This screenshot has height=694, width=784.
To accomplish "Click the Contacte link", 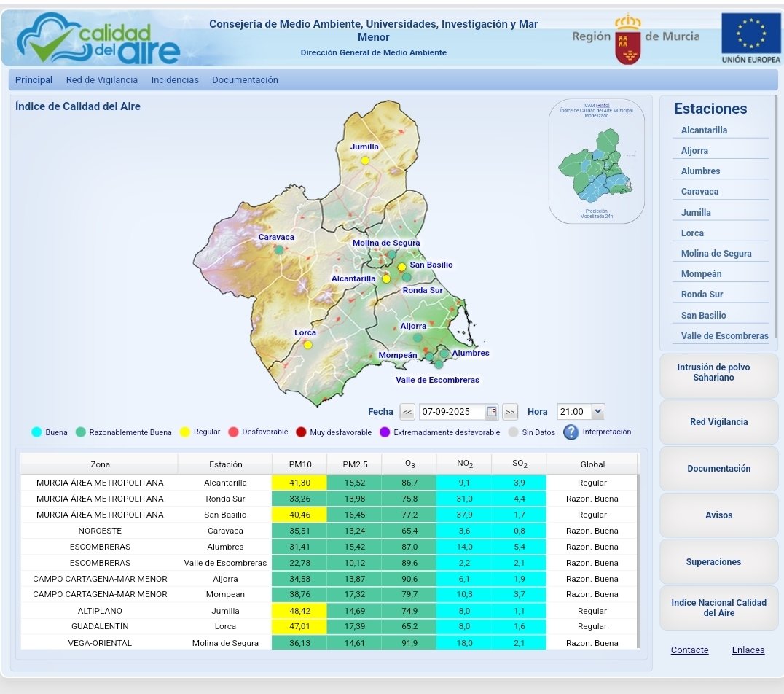I will [x=689, y=650].
